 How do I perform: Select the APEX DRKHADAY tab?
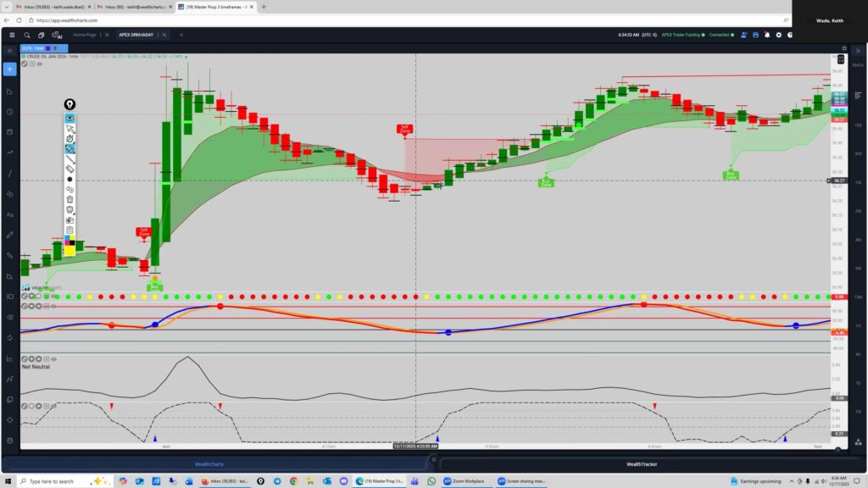[x=135, y=35]
